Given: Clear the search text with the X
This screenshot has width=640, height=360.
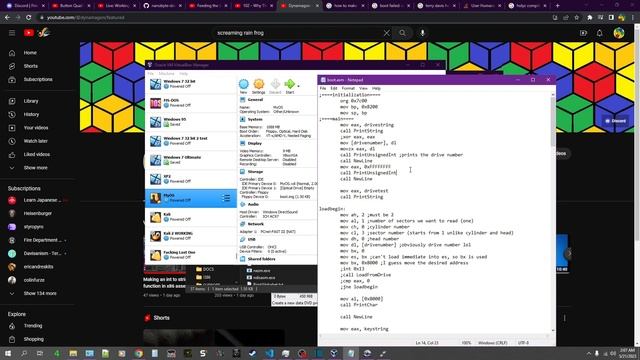Looking at the screenshot, I should click(x=386, y=33).
